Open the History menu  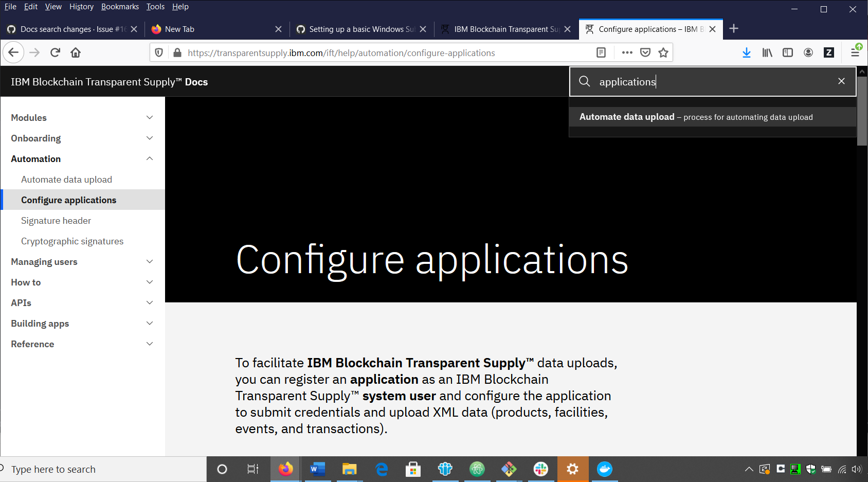coord(81,7)
